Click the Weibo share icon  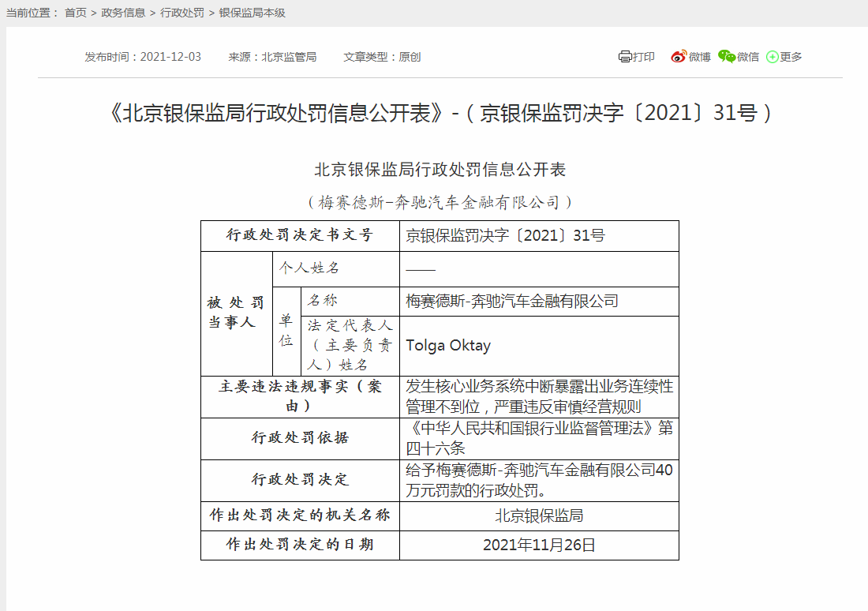[678, 57]
